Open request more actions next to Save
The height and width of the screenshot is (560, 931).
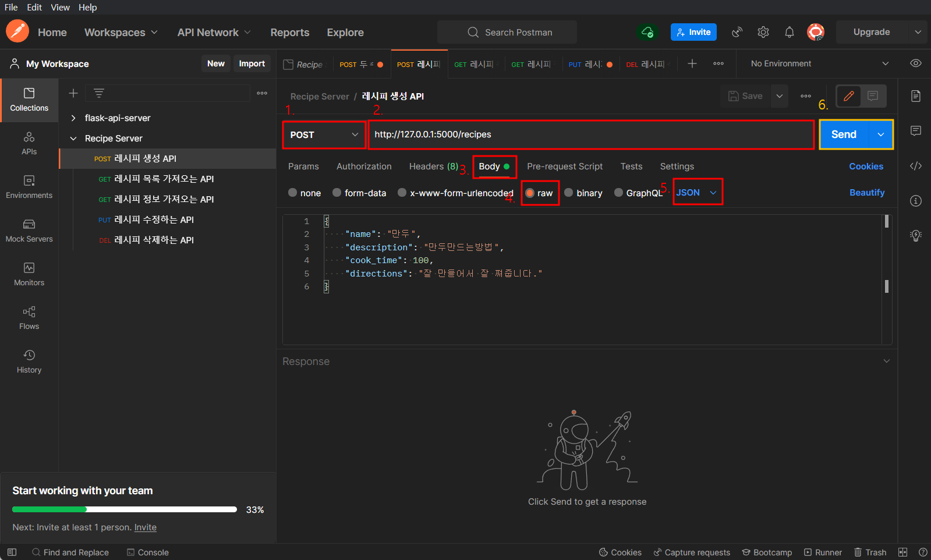806,96
